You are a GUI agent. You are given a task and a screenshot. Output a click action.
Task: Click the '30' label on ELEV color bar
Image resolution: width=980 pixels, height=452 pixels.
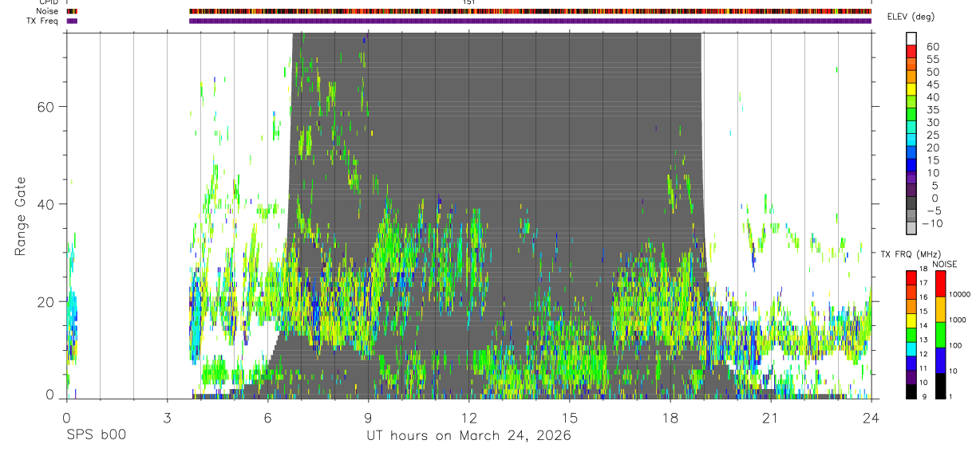click(x=931, y=122)
